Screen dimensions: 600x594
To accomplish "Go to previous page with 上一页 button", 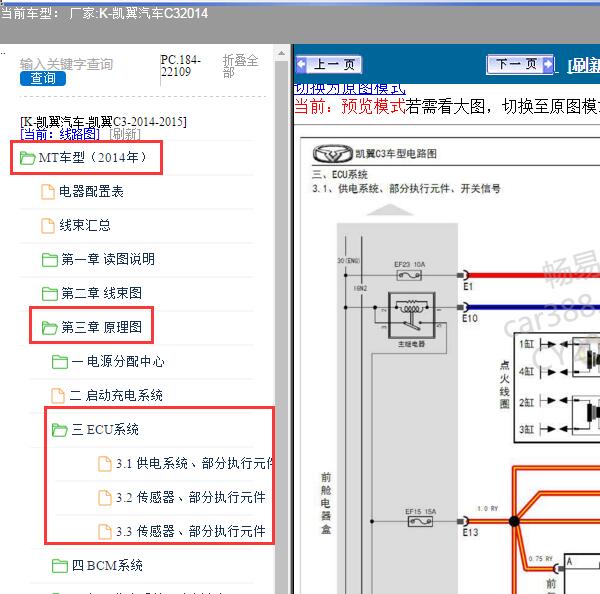I will pos(329,64).
